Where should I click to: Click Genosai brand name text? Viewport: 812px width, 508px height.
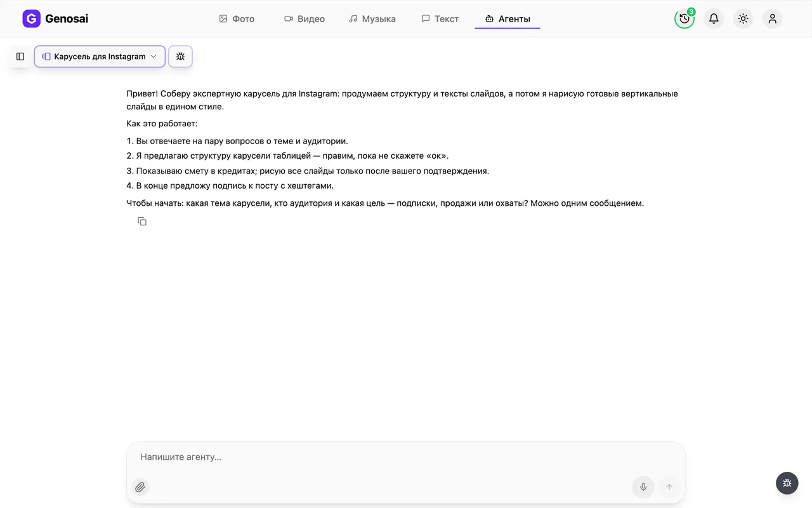pyautogui.click(x=67, y=18)
